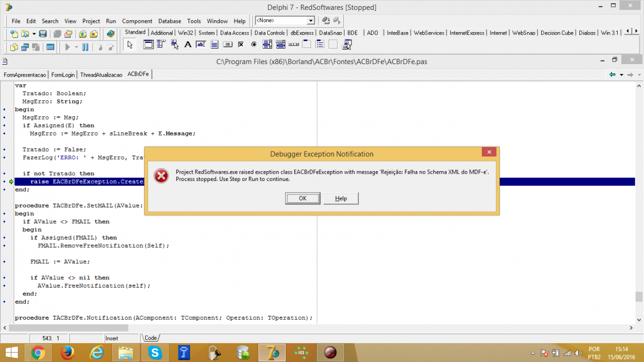Expand the Open file recent-files arrow
The width and height of the screenshot is (644, 362).
pos(34,34)
